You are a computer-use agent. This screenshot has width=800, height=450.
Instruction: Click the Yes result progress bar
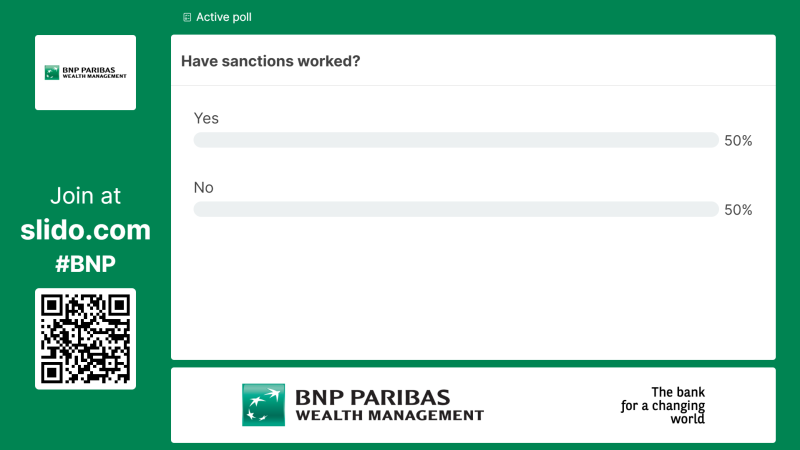[455, 140]
